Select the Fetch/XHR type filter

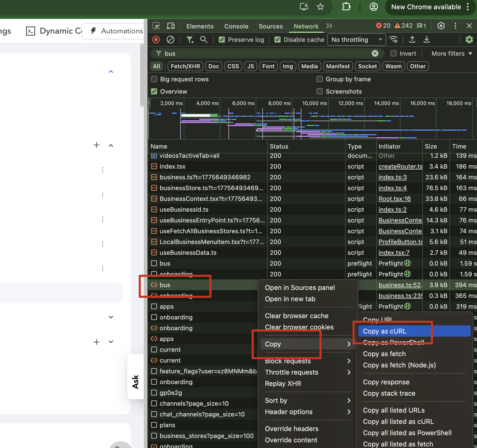[185, 66]
